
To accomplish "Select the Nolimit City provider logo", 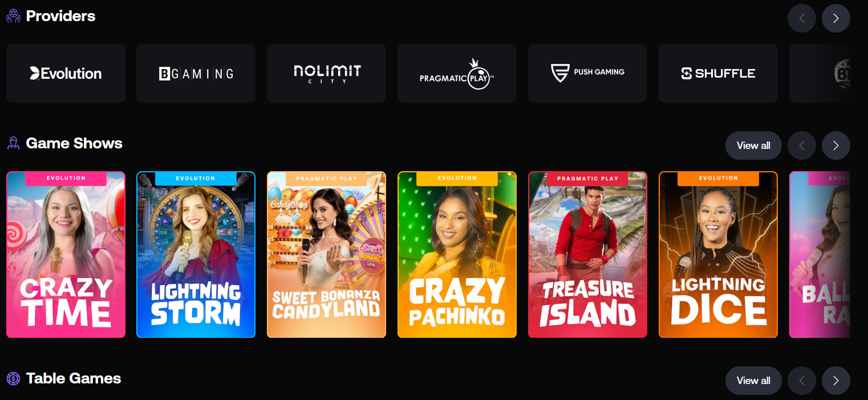I will click(326, 73).
